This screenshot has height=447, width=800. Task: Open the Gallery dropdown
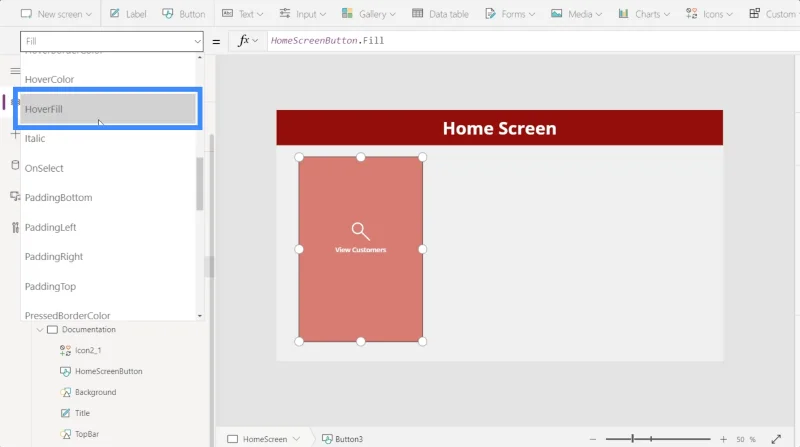[x=369, y=14]
